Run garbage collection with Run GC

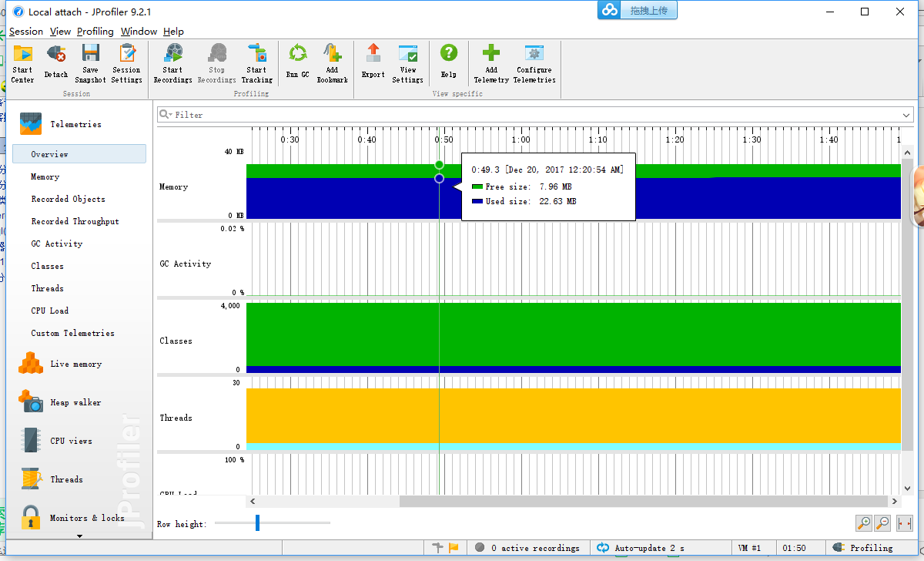297,63
